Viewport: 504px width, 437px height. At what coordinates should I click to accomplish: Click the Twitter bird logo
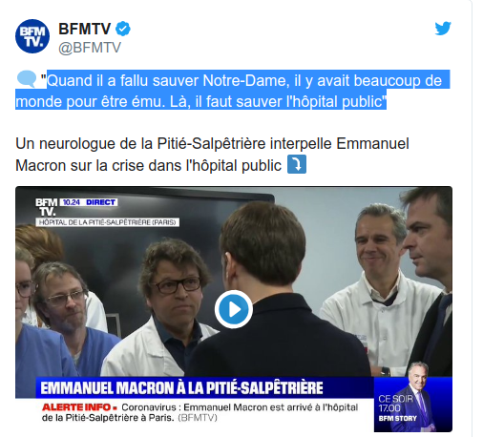tap(443, 29)
